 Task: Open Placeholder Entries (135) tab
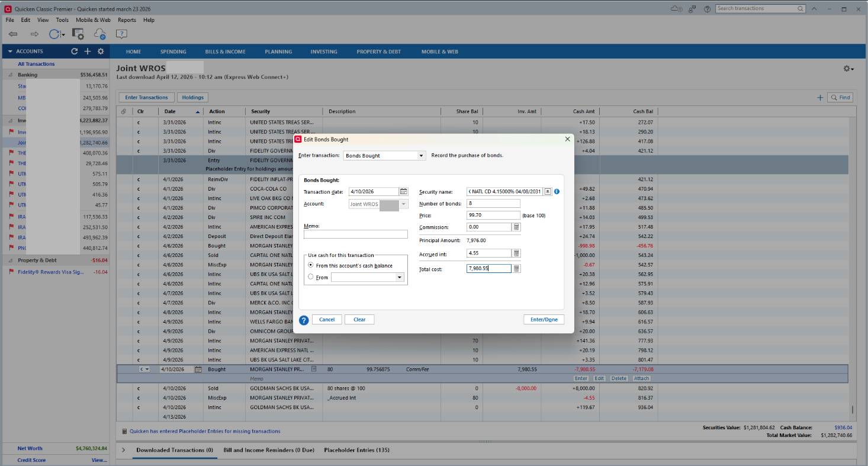pos(356,450)
